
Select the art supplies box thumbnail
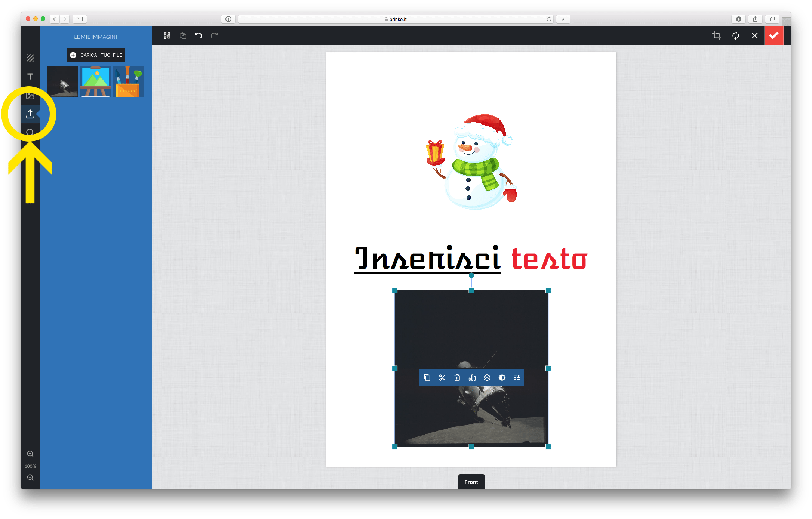[x=128, y=82]
